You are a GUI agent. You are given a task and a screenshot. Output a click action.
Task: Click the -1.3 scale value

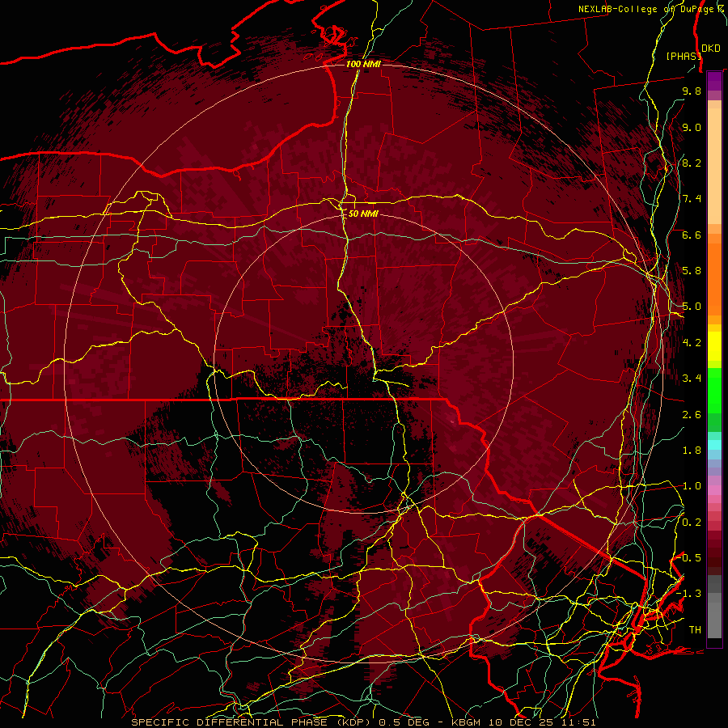[x=689, y=594]
